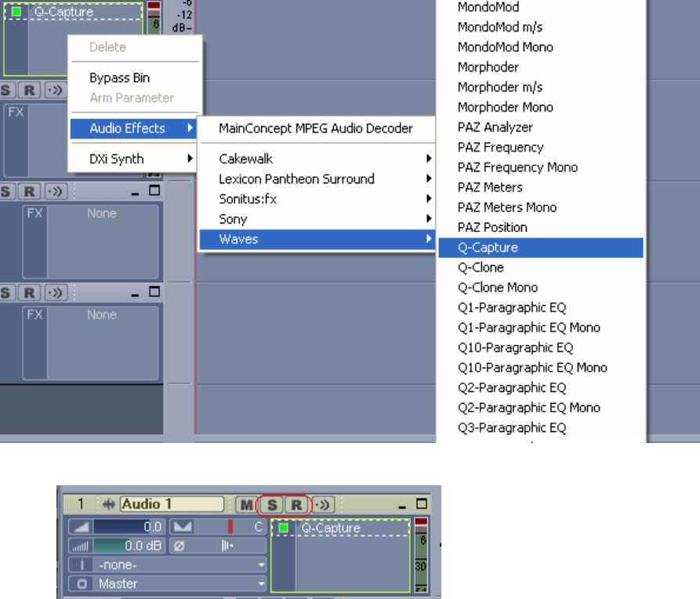The height and width of the screenshot is (599, 700).
Task: Expand the Lexicon Pantheon Surround submenu
Action: [x=317, y=179]
